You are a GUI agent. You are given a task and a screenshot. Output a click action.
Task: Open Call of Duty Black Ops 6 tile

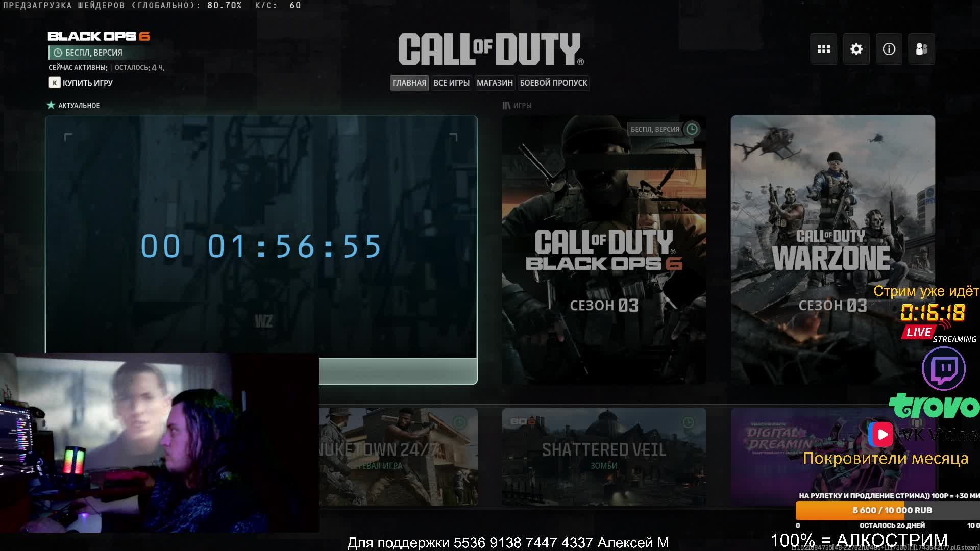[604, 250]
